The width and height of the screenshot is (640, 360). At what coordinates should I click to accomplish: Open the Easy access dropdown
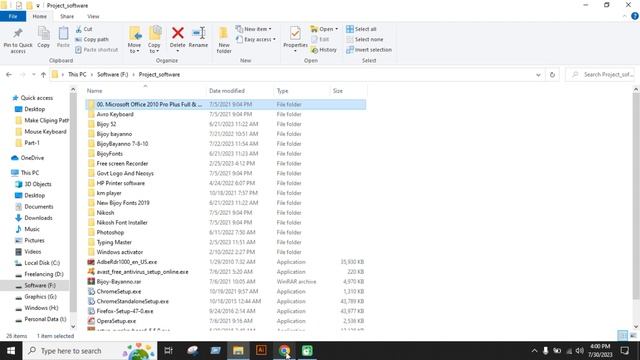point(256,39)
